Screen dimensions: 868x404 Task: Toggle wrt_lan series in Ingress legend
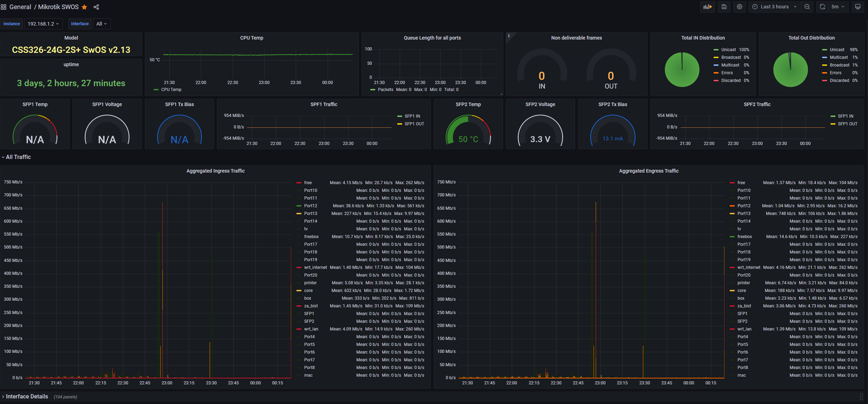311,329
